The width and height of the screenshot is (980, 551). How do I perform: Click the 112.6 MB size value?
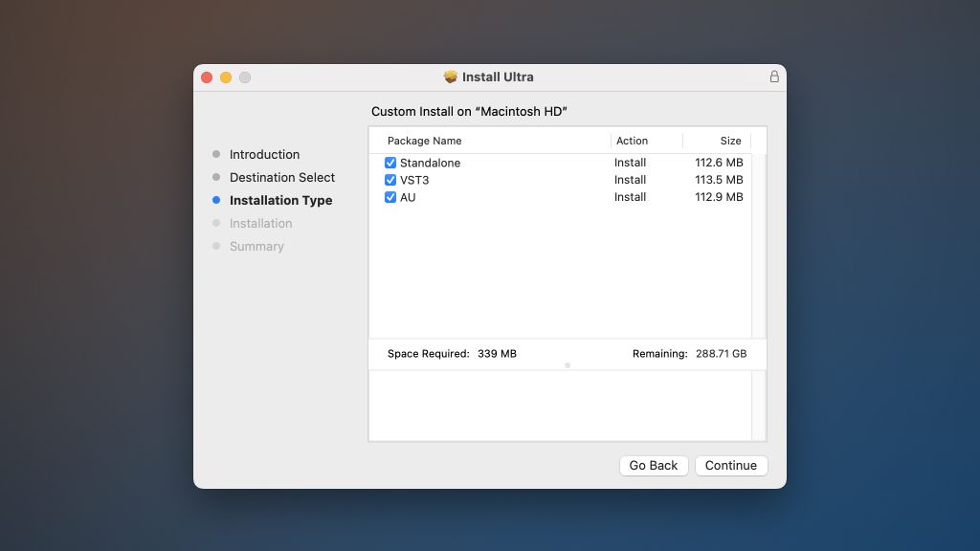[719, 163]
